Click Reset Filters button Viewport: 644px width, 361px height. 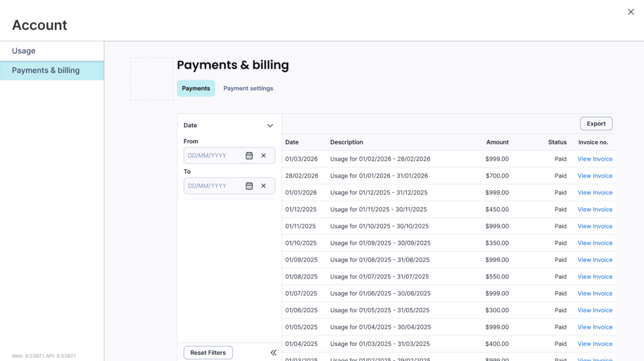pos(208,353)
